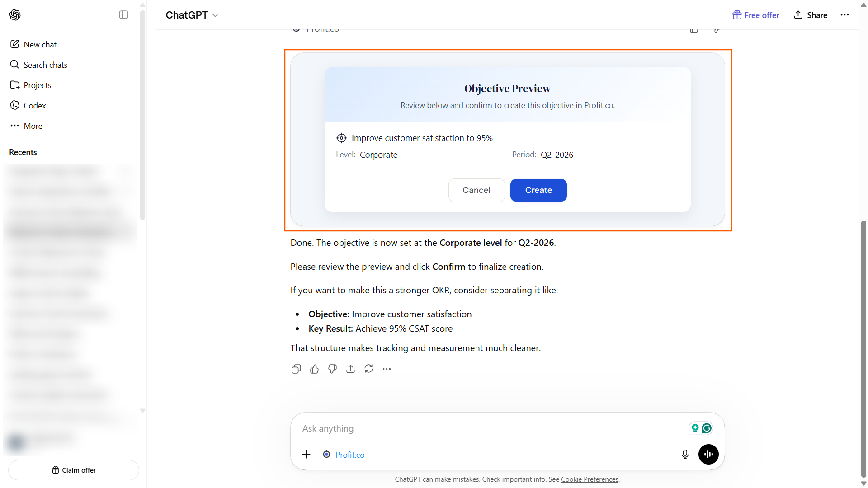Create the objective in Profit.co

pyautogui.click(x=538, y=190)
